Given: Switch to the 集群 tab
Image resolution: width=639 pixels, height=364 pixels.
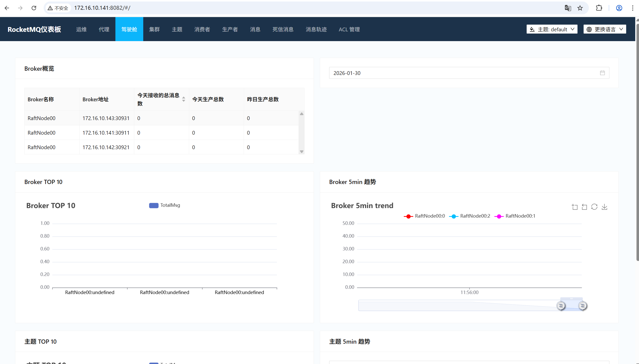Looking at the screenshot, I should [x=154, y=29].
